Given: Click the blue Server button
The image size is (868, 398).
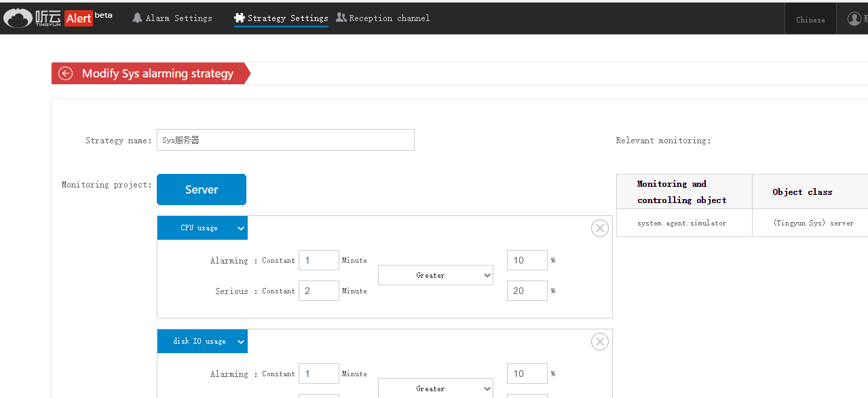Looking at the screenshot, I should [202, 189].
